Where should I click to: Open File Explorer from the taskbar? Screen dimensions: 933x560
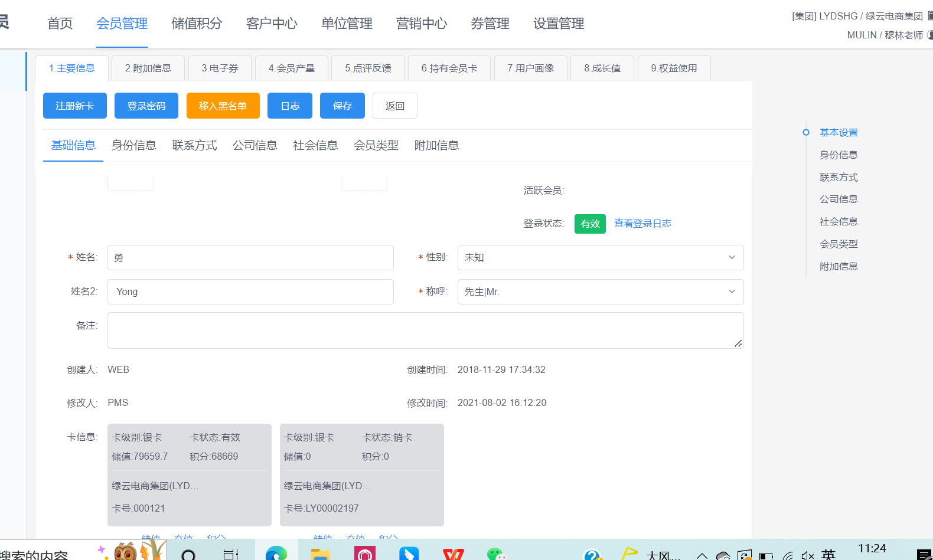pyautogui.click(x=320, y=554)
